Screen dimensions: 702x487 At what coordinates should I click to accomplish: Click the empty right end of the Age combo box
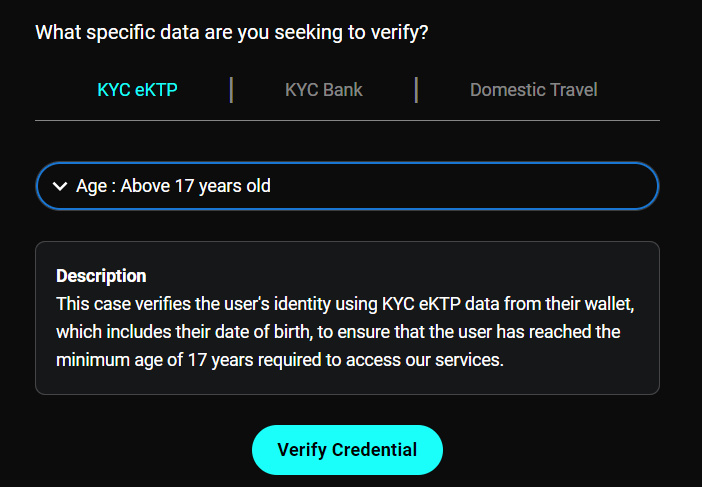(560, 186)
